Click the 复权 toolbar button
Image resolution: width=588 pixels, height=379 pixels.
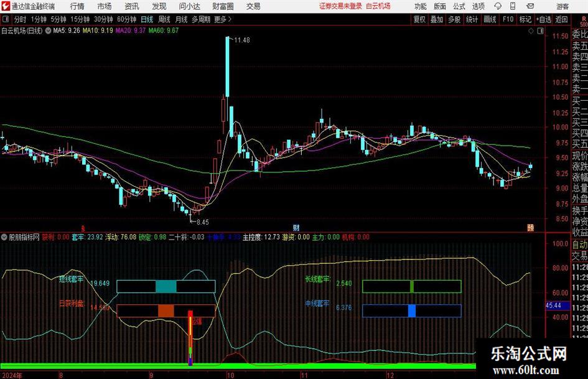click(x=419, y=19)
